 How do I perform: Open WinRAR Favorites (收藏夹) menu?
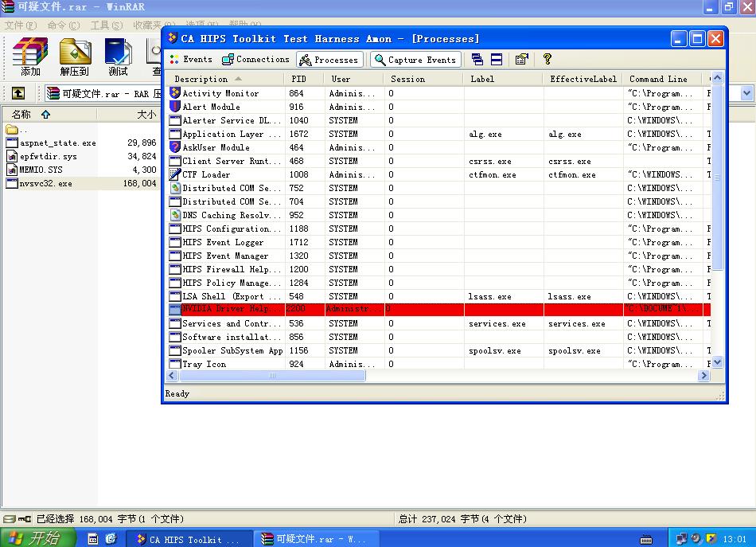coord(154,25)
